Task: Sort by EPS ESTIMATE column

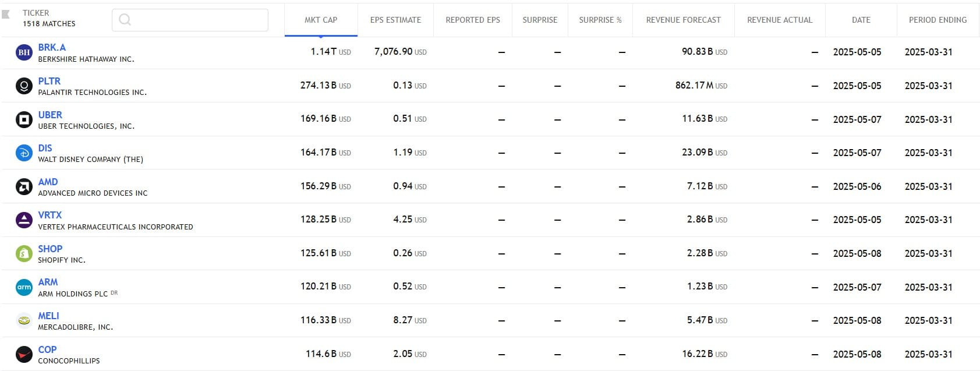Action: click(x=395, y=20)
